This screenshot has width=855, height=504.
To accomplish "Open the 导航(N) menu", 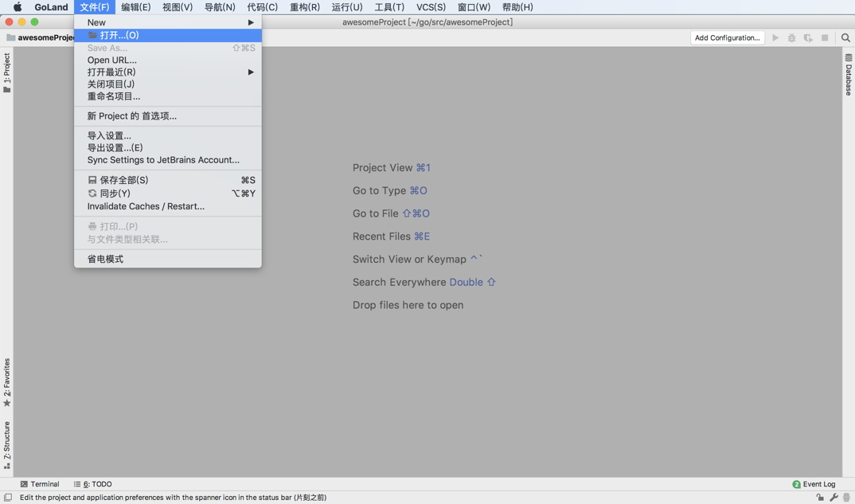I will click(220, 7).
